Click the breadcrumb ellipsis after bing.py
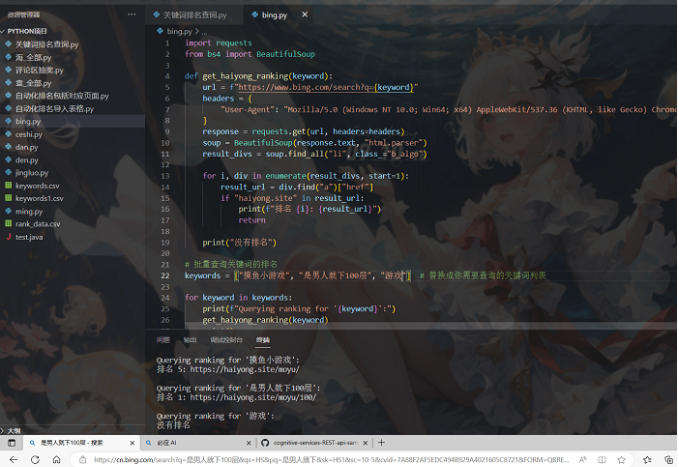 pos(204,31)
